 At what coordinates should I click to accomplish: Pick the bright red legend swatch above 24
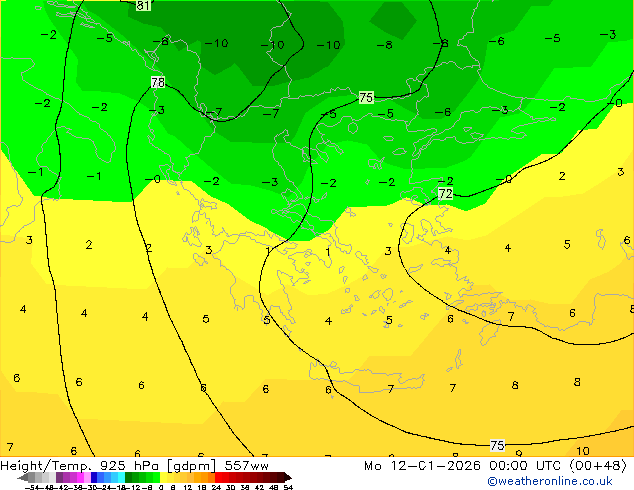click(218, 477)
